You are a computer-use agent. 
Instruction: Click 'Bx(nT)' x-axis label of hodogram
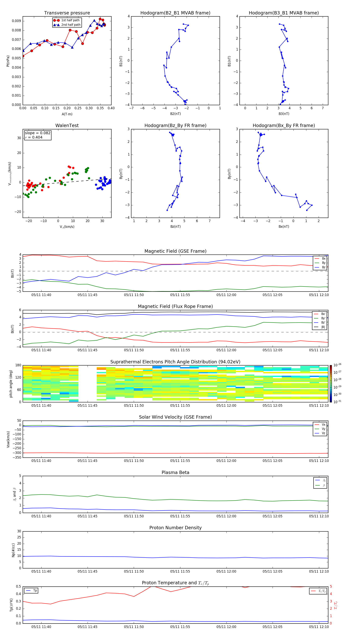(284, 227)
